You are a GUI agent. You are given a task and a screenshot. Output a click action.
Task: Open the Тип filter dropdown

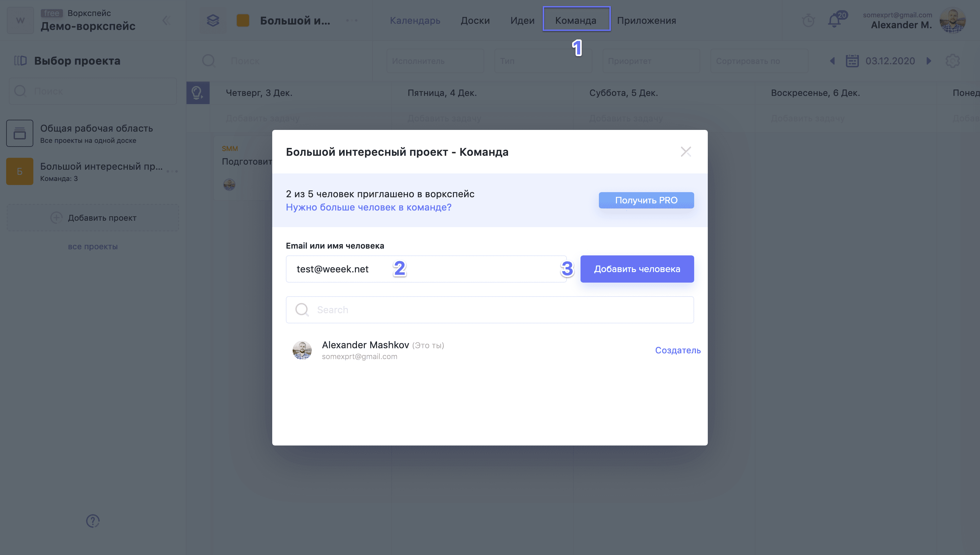tap(543, 61)
